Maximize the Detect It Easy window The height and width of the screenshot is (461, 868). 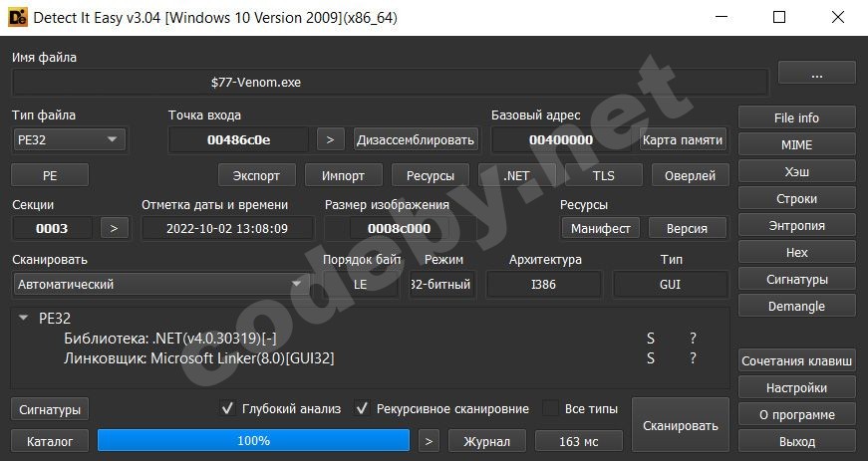779,17
